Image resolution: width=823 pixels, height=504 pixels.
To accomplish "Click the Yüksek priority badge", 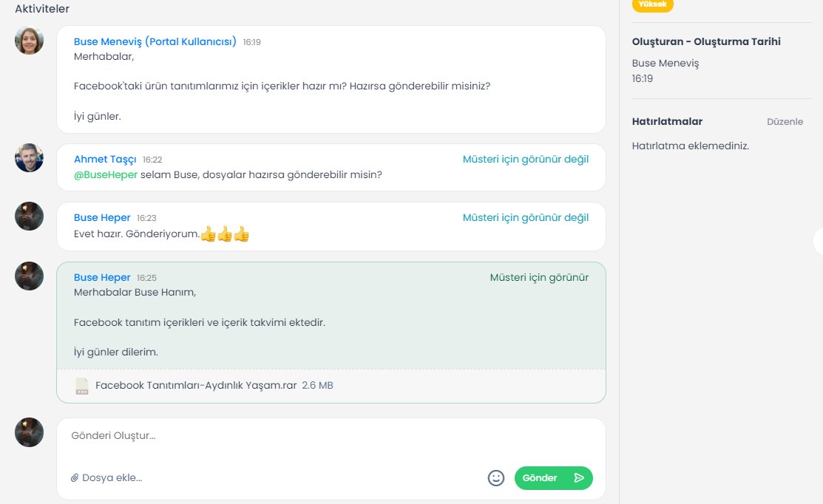I will pyautogui.click(x=652, y=5).
